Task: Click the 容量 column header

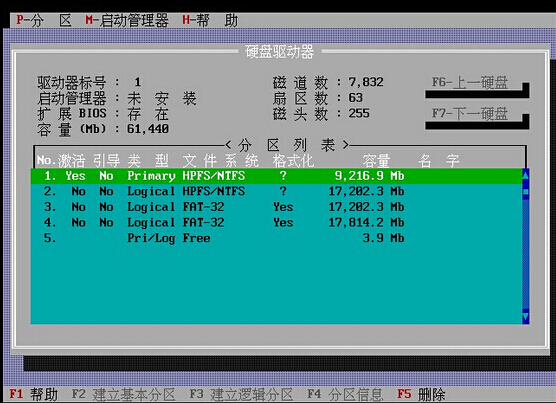Action: pos(376,161)
